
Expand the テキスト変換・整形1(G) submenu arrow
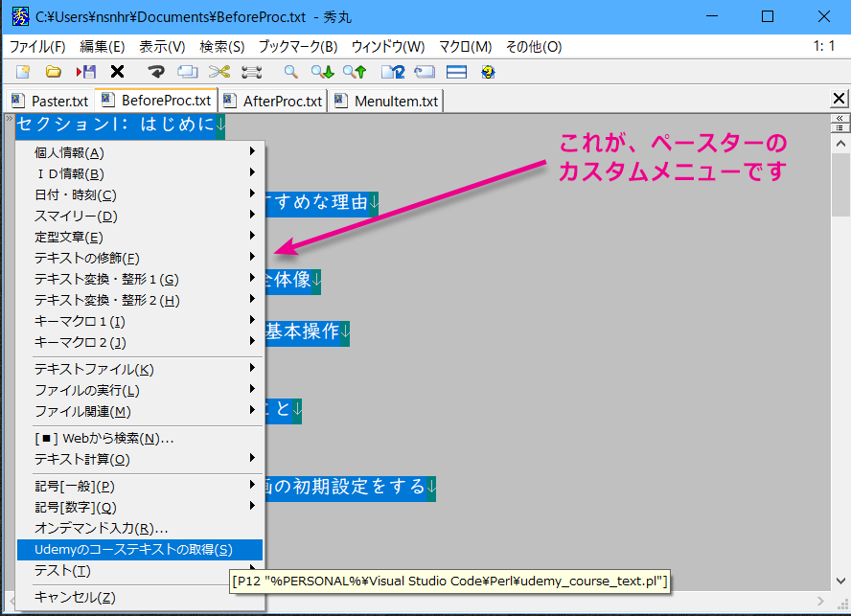pyautogui.click(x=252, y=277)
